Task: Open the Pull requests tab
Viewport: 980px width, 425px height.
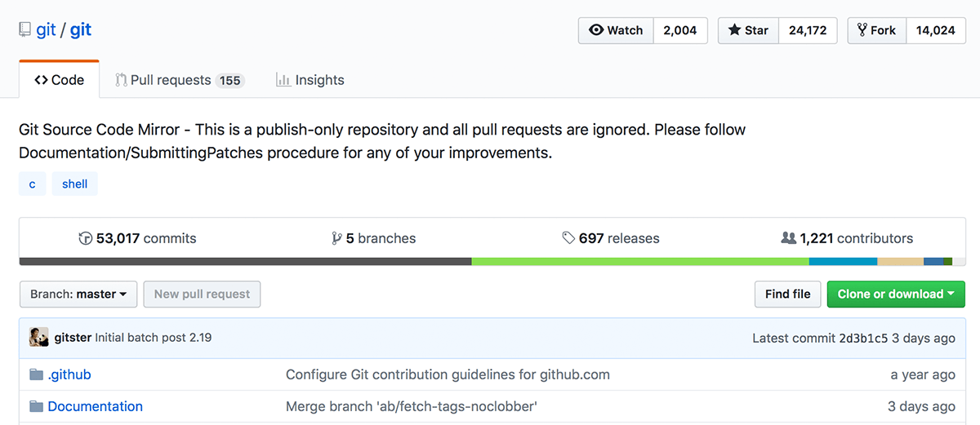Action: pyautogui.click(x=180, y=80)
